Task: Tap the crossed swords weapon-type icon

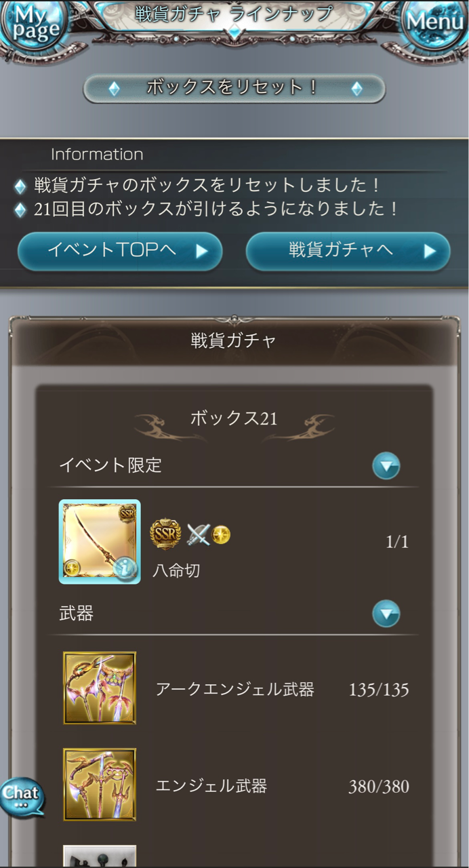Action: [x=198, y=535]
